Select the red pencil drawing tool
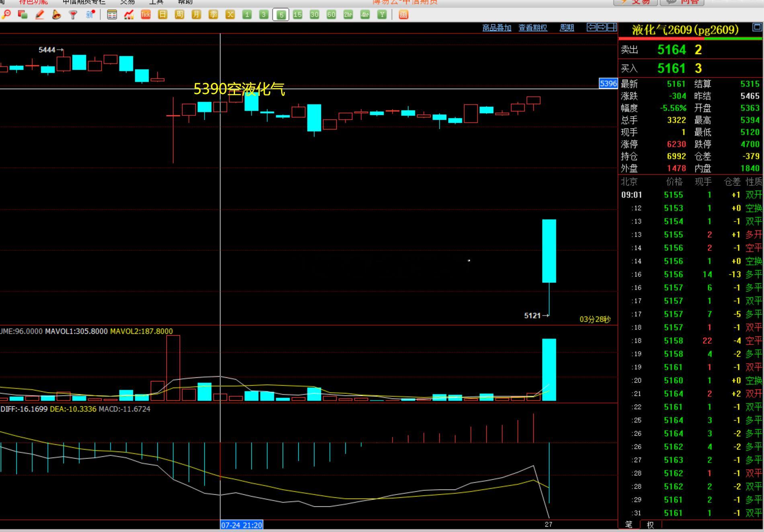The image size is (764, 532). pos(40,15)
